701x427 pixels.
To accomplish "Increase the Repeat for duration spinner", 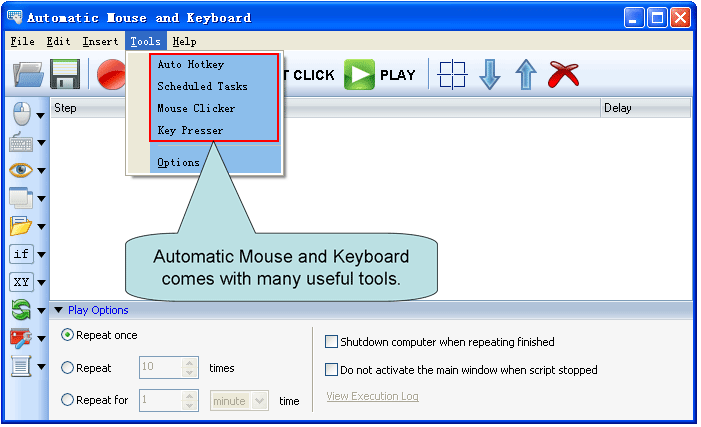I will click(x=190, y=396).
